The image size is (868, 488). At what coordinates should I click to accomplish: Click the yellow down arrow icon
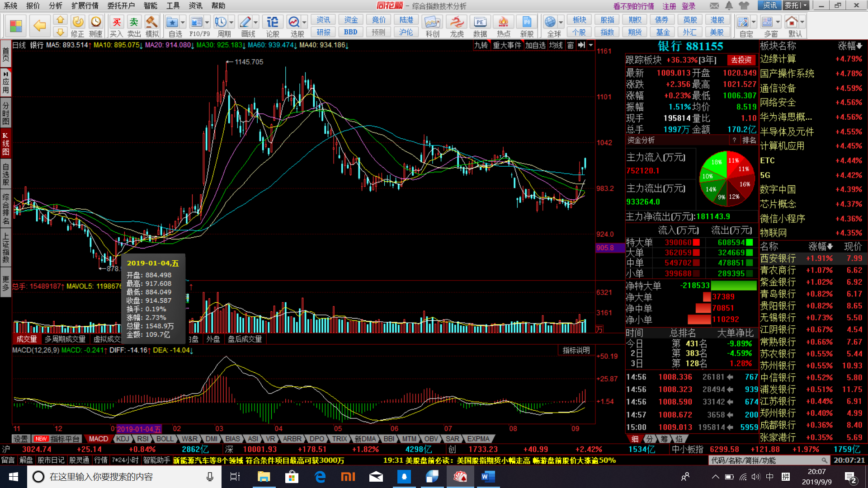60,32
